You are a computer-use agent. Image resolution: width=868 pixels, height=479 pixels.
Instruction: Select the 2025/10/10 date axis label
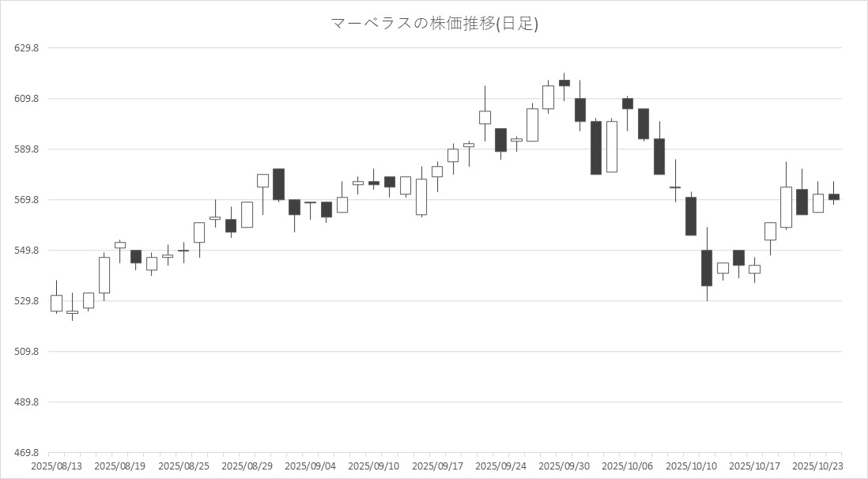coord(691,466)
